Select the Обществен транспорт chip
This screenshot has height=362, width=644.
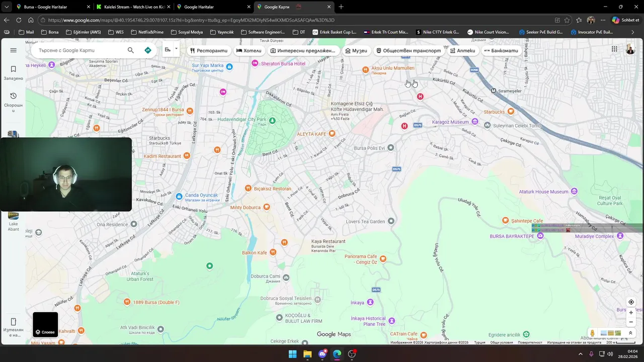click(x=409, y=51)
